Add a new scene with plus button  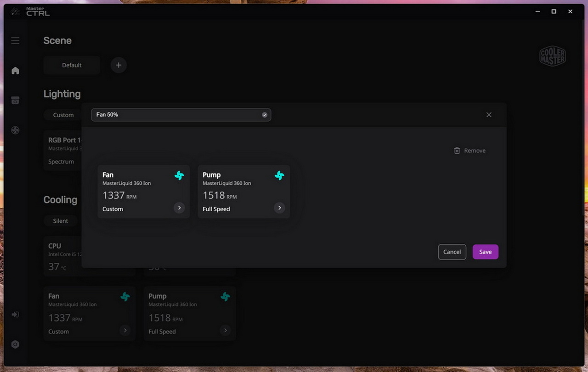[x=119, y=65]
